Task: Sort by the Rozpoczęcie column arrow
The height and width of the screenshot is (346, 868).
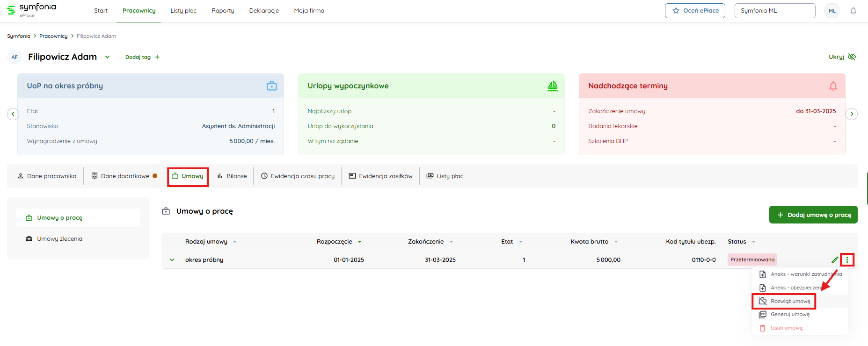Action: [360, 242]
